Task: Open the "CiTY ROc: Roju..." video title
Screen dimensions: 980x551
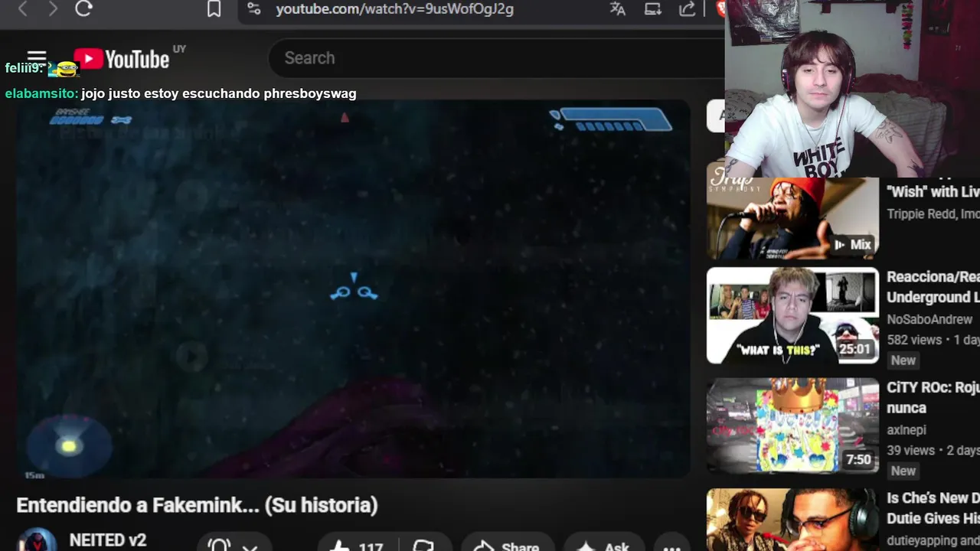Action: pyautogui.click(x=933, y=398)
